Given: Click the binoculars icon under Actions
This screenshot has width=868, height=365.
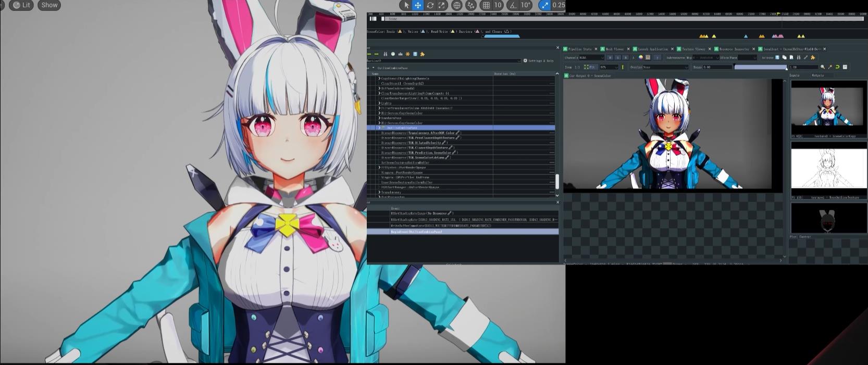Looking at the screenshot, I should pyautogui.click(x=798, y=58).
